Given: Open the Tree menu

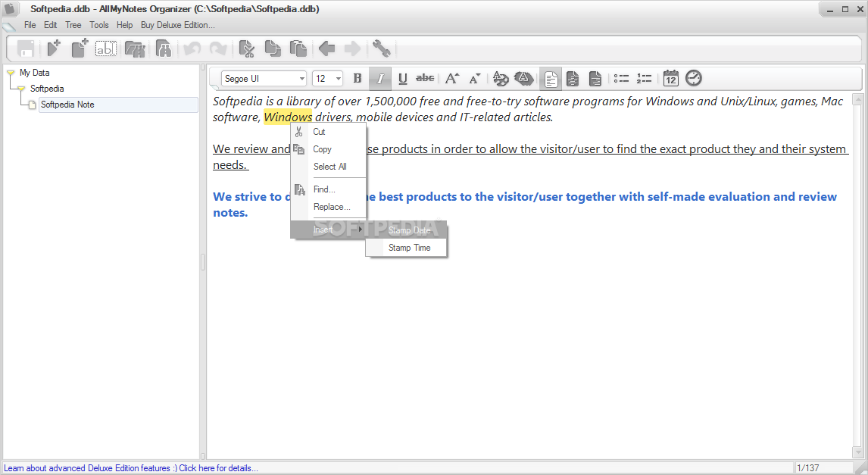Looking at the screenshot, I should click(73, 25).
